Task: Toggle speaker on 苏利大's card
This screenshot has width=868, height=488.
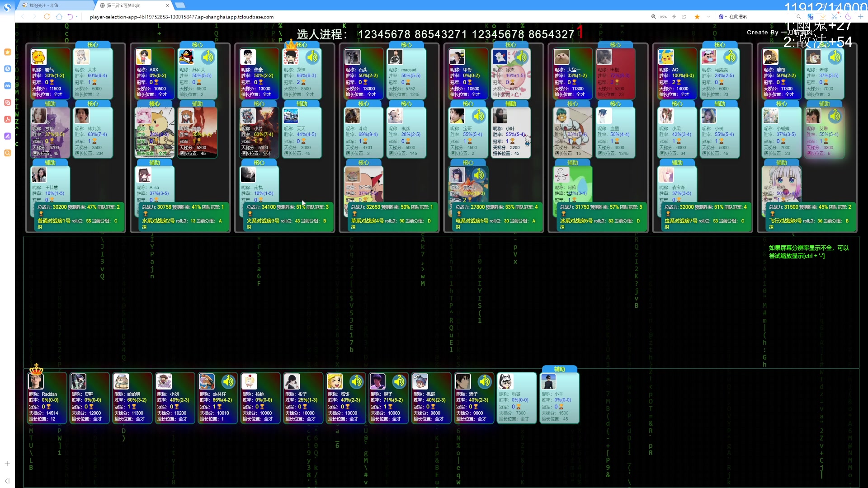Action: pyautogui.click(x=208, y=57)
